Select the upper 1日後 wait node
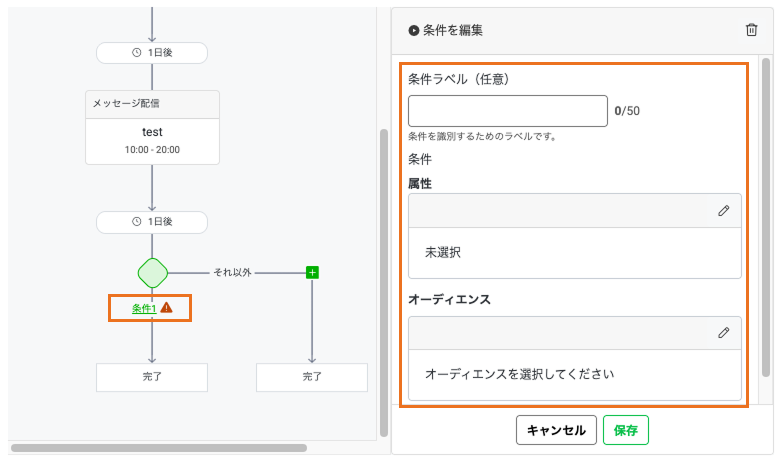Viewport: 783px width, 466px height. (152, 52)
